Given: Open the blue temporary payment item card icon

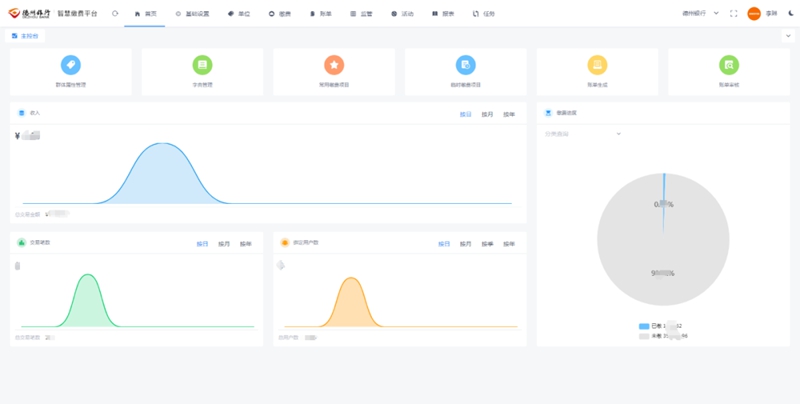Looking at the screenshot, I should click(x=465, y=65).
